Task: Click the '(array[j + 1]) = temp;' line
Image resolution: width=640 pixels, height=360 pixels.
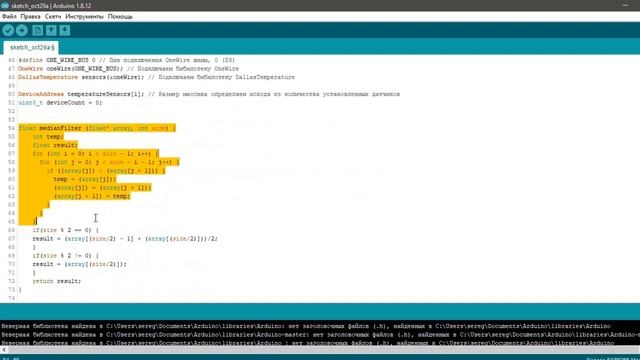Action: point(92,196)
